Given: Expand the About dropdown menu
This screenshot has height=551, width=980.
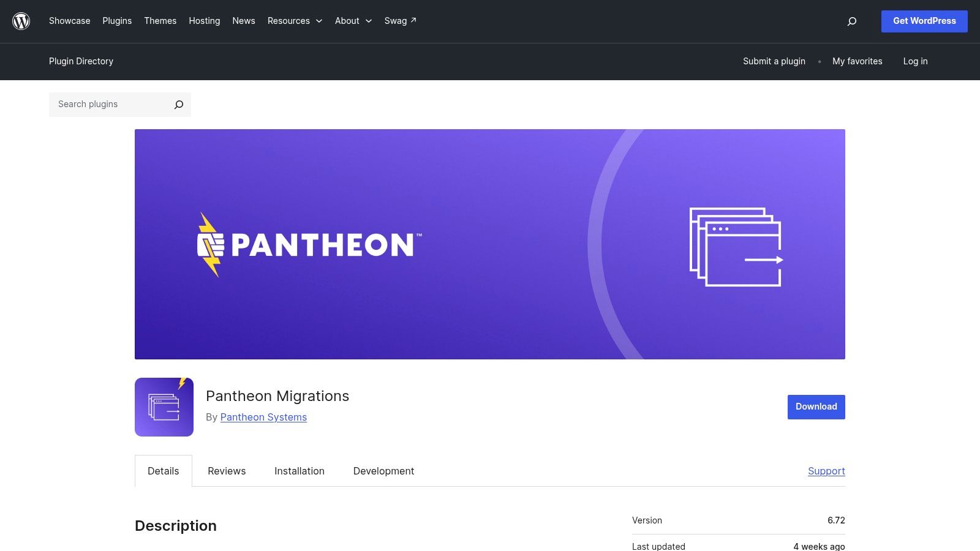Looking at the screenshot, I should 353,21.
